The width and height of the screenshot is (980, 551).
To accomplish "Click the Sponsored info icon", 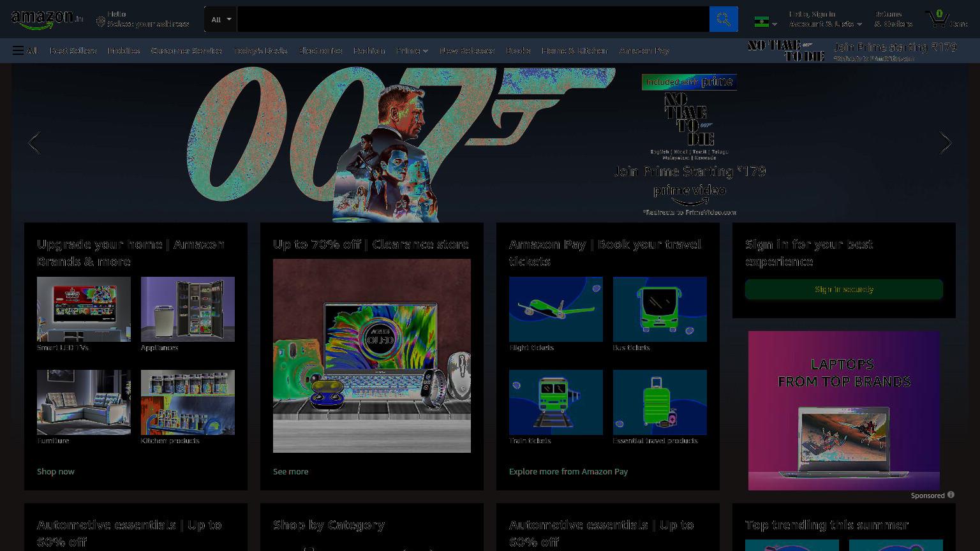I will click(951, 495).
